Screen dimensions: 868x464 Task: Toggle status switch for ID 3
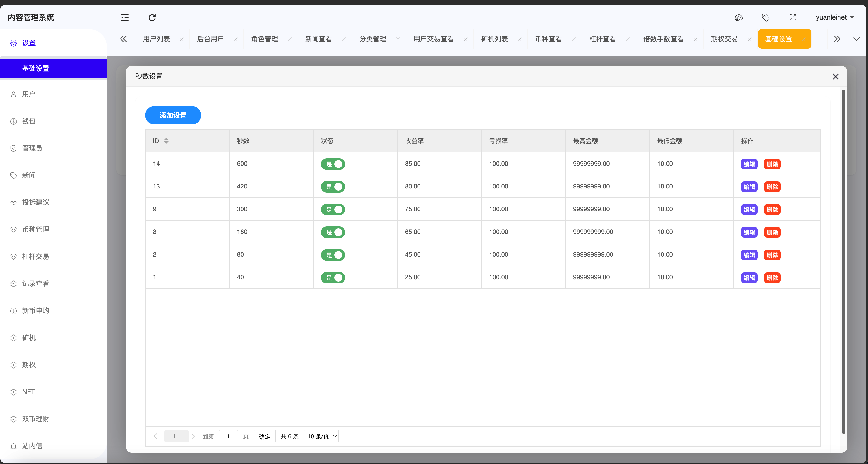coord(333,232)
